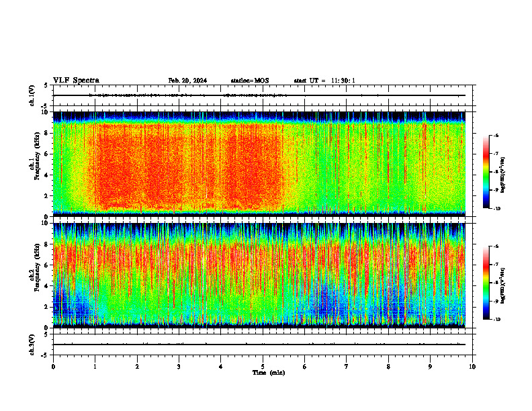
Task: Click the ch.1 voltage waveform trace
Action: [x=259, y=95]
